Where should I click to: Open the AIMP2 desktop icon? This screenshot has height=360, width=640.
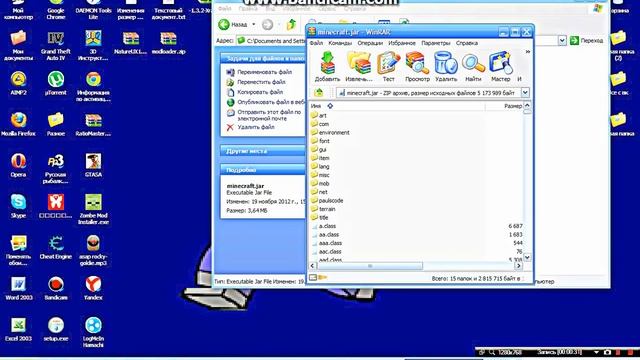click(18, 84)
